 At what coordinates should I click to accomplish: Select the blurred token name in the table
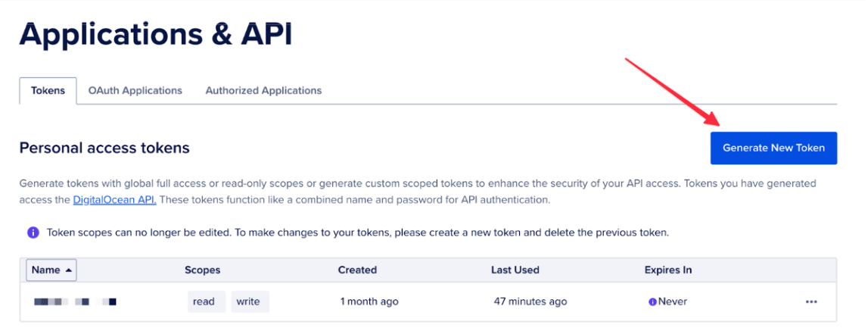coord(74,301)
